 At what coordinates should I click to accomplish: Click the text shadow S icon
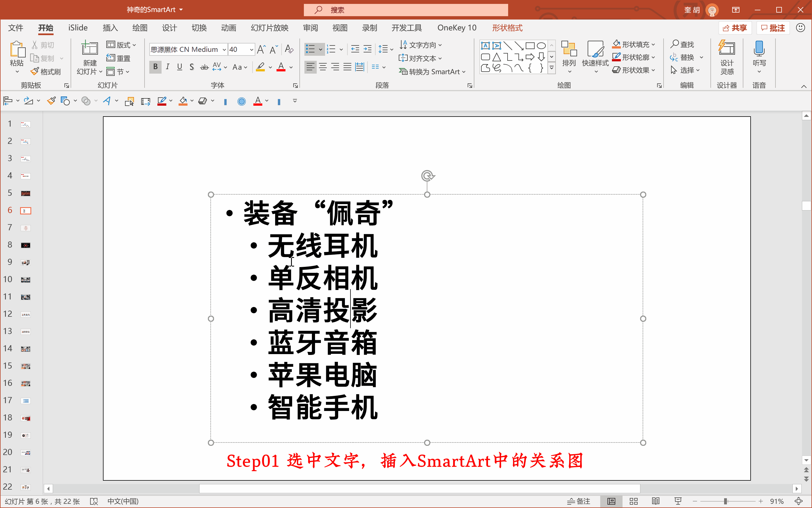pyautogui.click(x=191, y=67)
